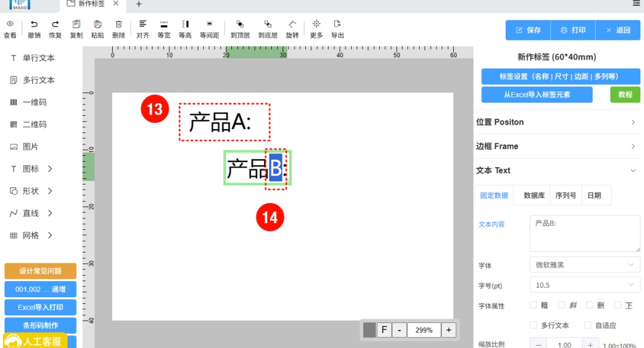Export label via 导出 icon
Image resolution: width=644 pixels, height=348 pixels.
[x=337, y=24]
